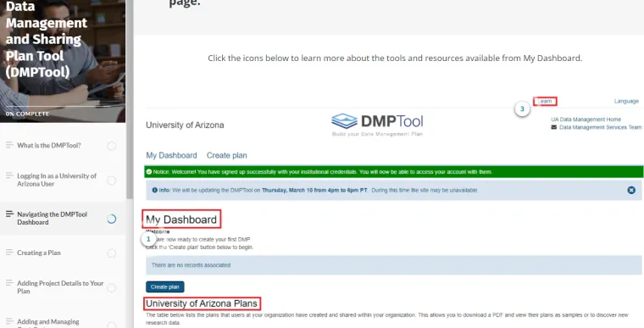Click the lines icon beside Creating a Plan
644x328 pixels.
pos(9,253)
